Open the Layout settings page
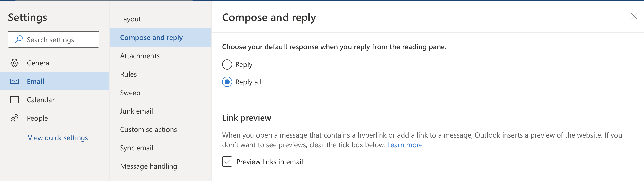This screenshot has height=181, width=644. tap(131, 19)
